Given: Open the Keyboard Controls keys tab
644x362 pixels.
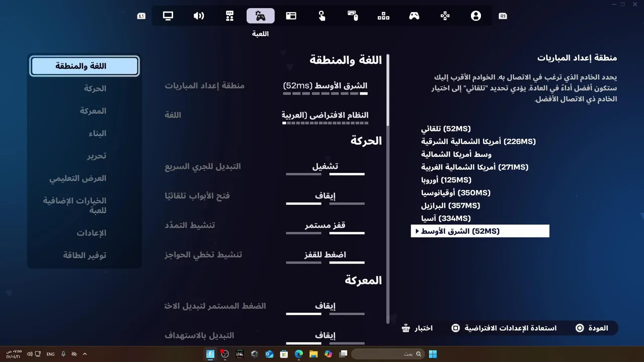Looking at the screenshot, I should click(383, 16).
